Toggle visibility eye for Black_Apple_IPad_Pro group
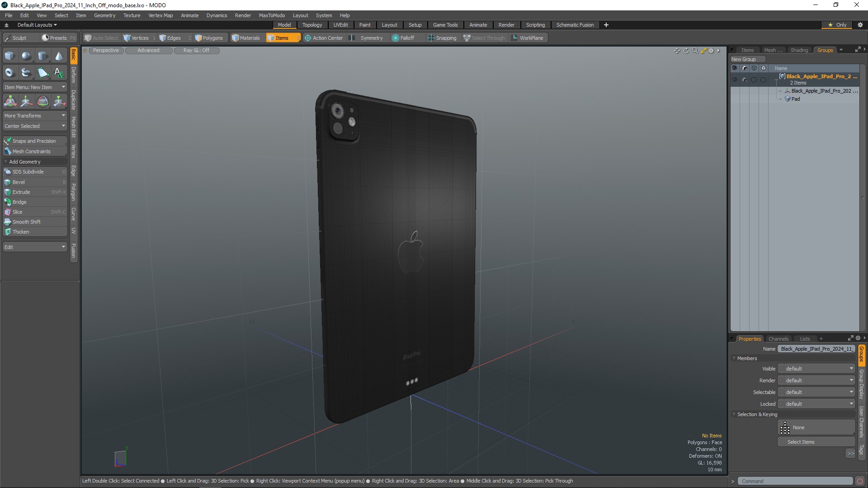This screenshot has height=488, width=868. (x=735, y=80)
